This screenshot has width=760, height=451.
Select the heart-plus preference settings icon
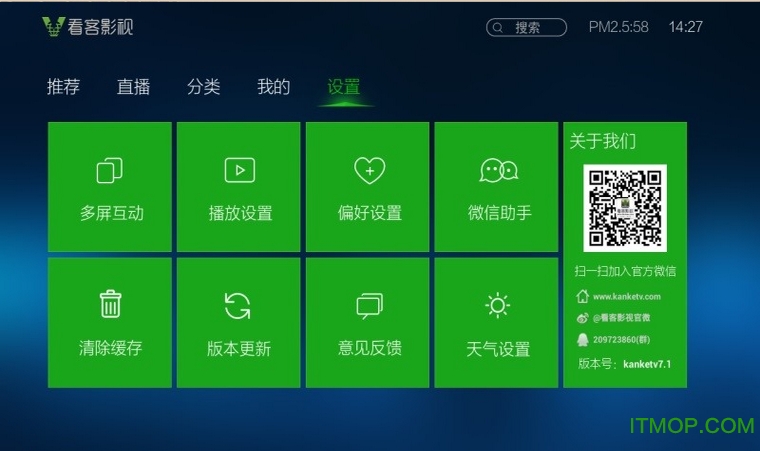pyautogui.click(x=369, y=171)
